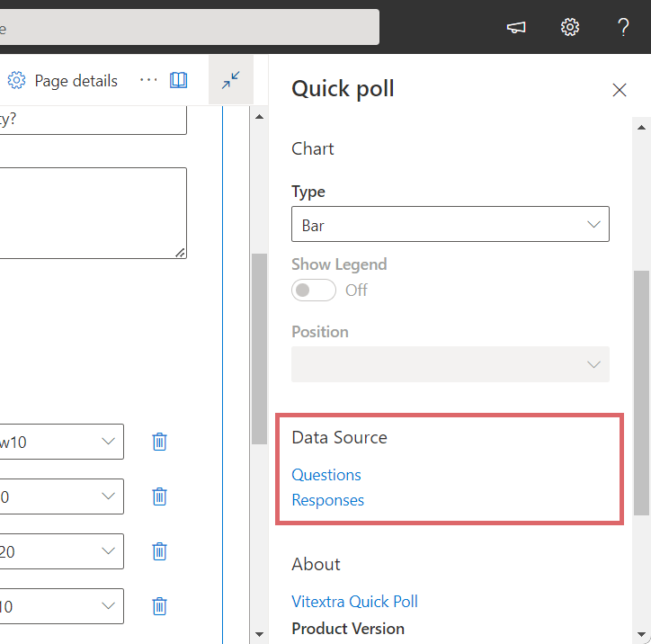Click the property pane scrollbar down arrow

coord(641,634)
